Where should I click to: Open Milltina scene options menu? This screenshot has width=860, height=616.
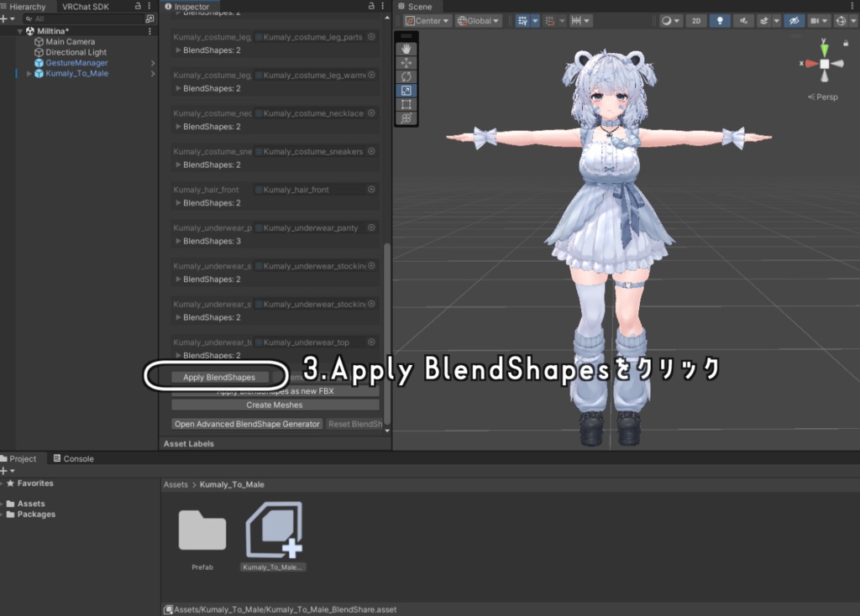(149, 31)
